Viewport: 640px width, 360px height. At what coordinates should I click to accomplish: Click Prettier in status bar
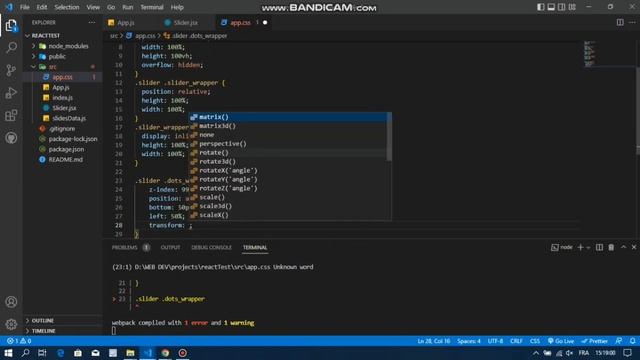tap(595, 341)
